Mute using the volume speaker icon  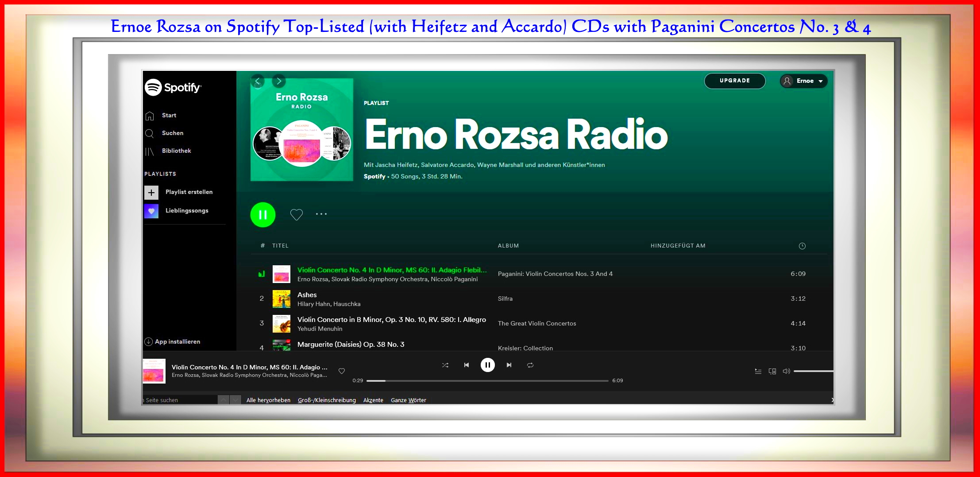coord(787,371)
